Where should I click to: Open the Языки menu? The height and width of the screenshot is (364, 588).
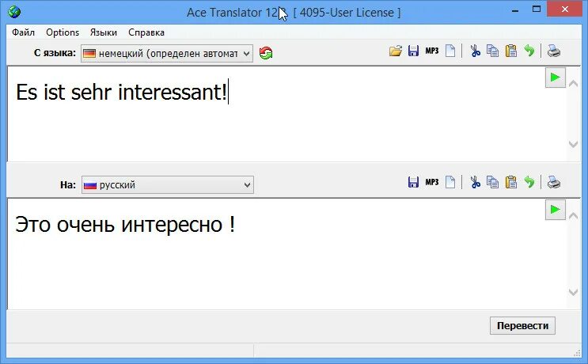(104, 32)
